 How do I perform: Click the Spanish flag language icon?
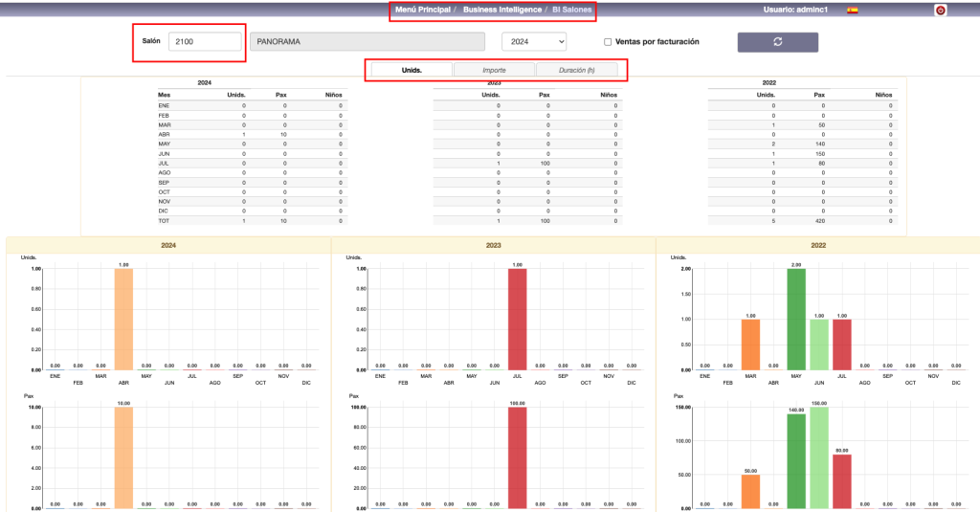(x=852, y=11)
